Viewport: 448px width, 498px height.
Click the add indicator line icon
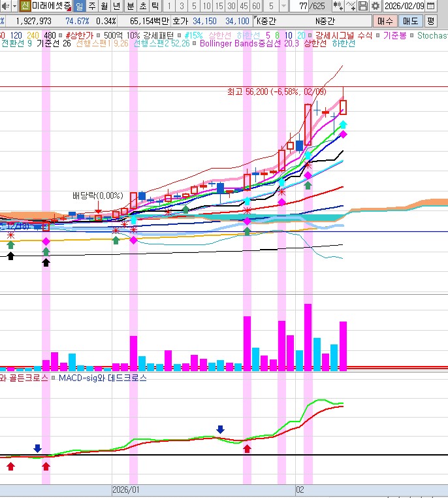[x=350, y=6]
